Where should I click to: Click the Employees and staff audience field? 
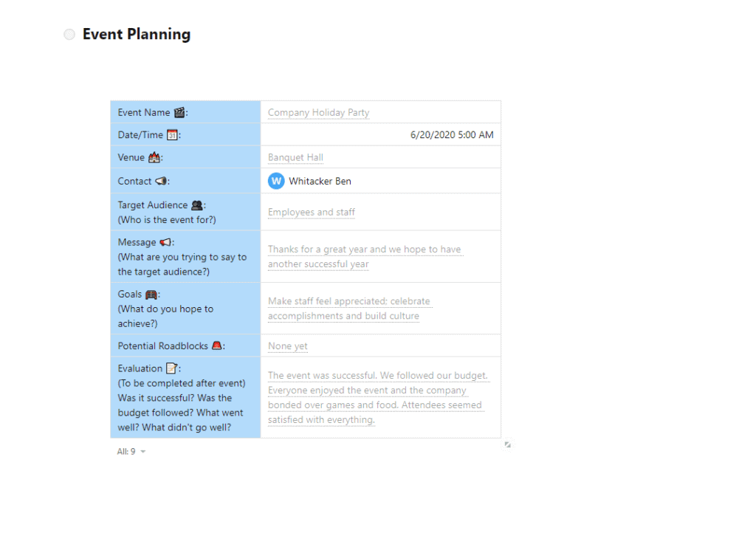pyautogui.click(x=311, y=213)
